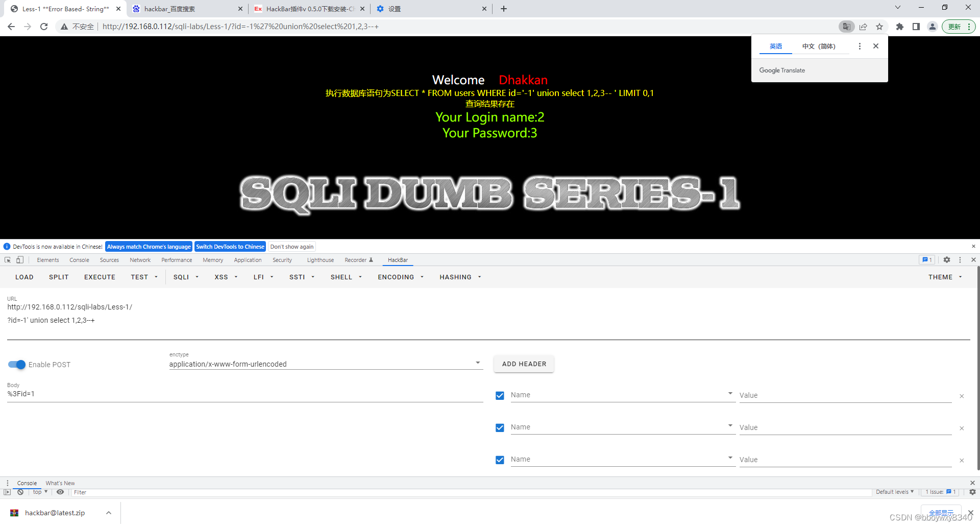The image size is (980, 527).
Task: Open the SQLI dropdown in HackBar
Action: point(185,277)
